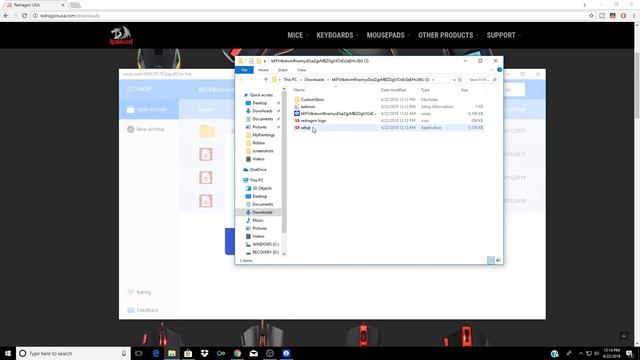Open Dropbox from the taskbar
Viewport: 640px width, 360px height.
coord(204,353)
